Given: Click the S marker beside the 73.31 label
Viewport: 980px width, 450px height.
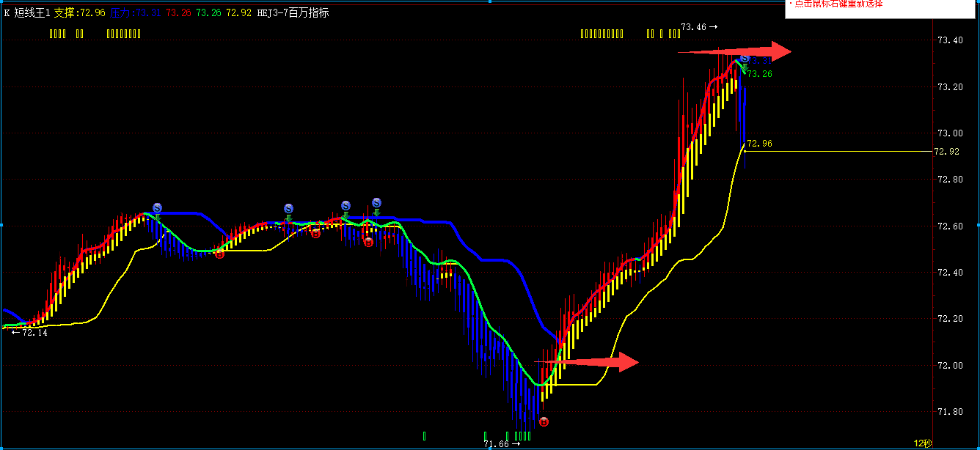Looking at the screenshot, I should 745,58.
